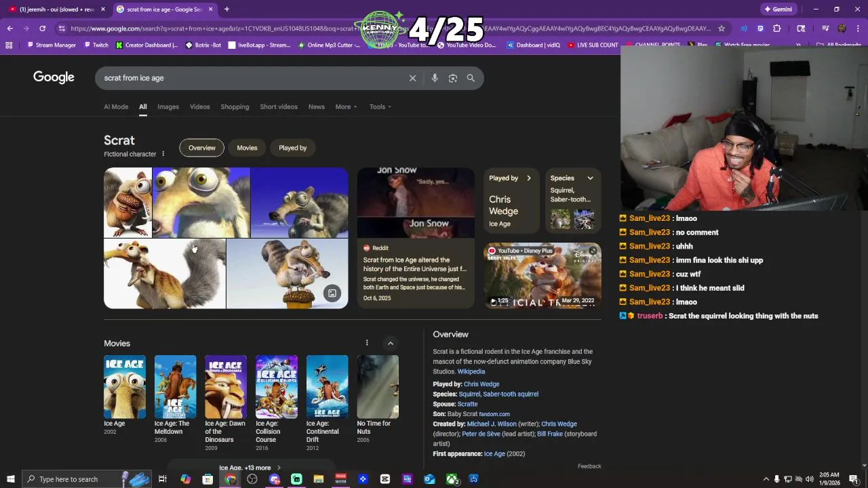Open the bookmarks bar apps grid icon

tap(9, 45)
